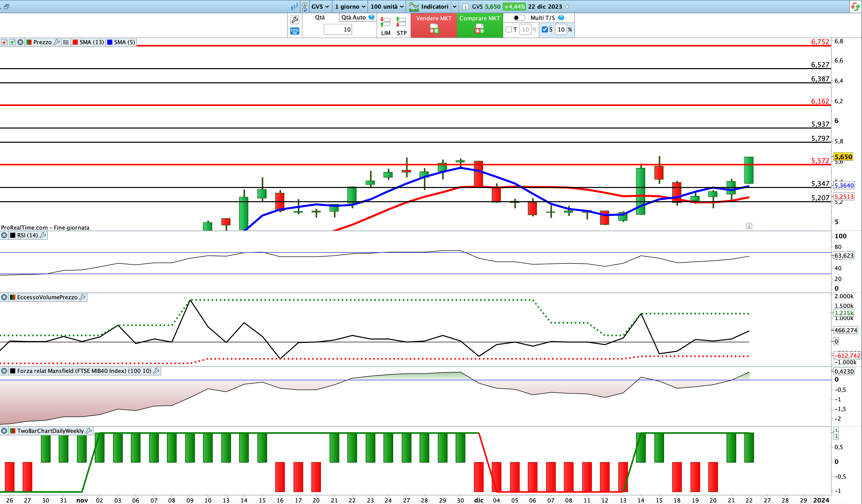Click the green +4,44% change badge
The image size is (862, 504).
click(514, 7)
